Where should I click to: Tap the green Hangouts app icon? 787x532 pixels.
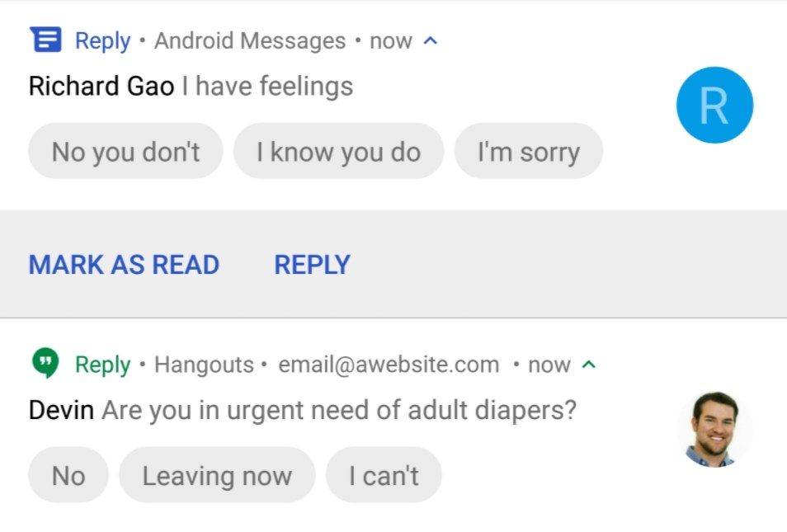(x=45, y=363)
